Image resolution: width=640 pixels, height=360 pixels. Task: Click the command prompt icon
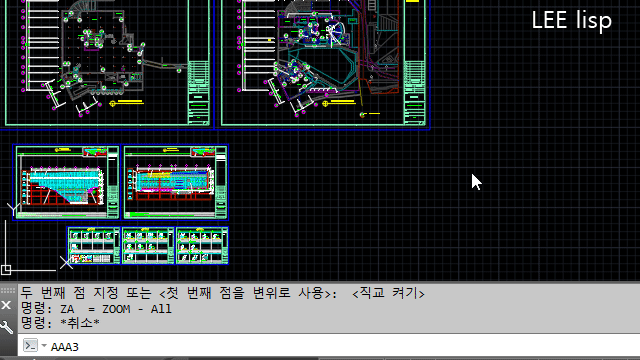click(31, 345)
